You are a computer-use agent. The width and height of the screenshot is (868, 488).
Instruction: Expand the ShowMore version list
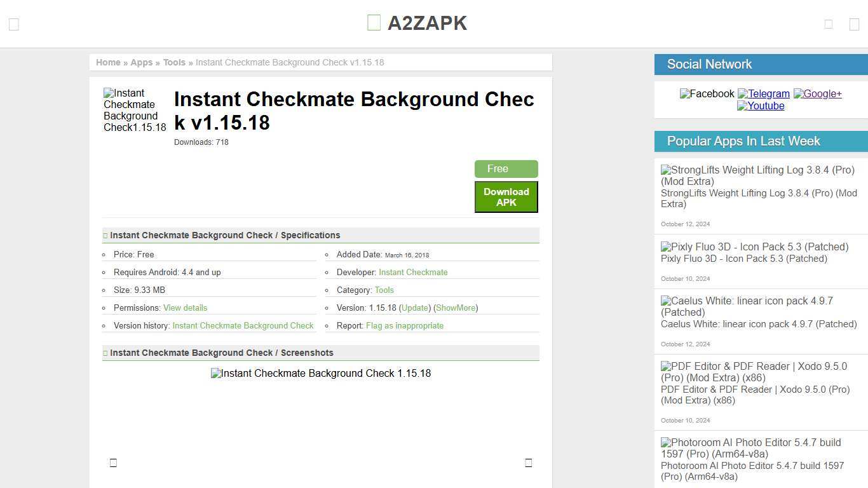coord(456,308)
